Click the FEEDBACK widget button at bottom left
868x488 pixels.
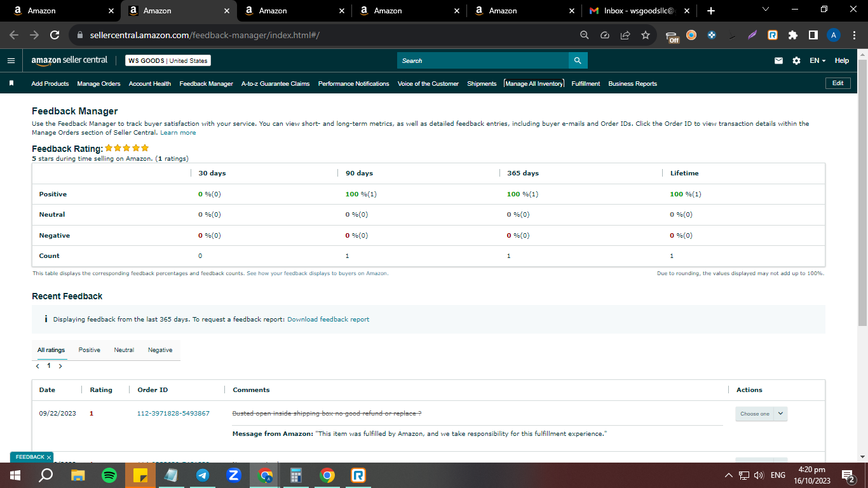click(x=30, y=457)
